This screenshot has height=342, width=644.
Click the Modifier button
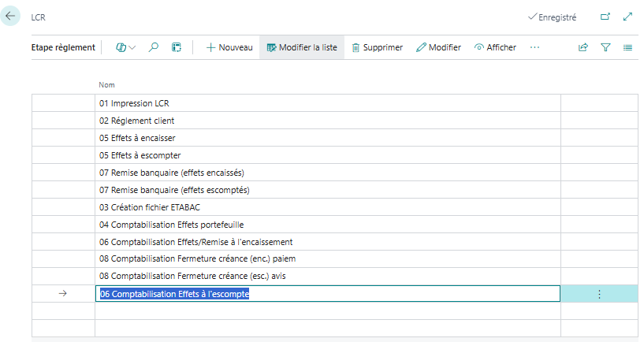point(438,47)
